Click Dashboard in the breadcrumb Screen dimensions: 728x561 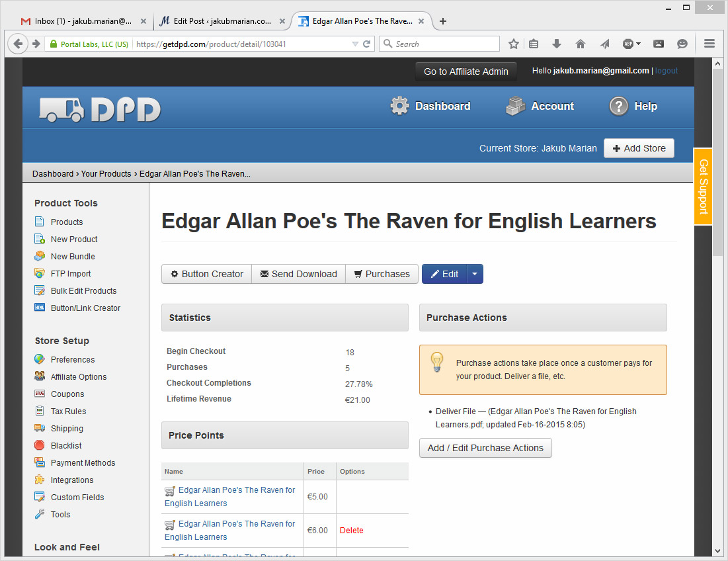point(53,174)
